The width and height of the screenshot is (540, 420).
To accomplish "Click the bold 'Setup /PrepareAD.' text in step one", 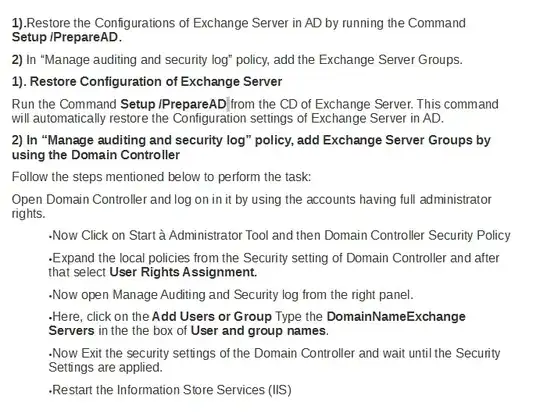I will 67,37.
